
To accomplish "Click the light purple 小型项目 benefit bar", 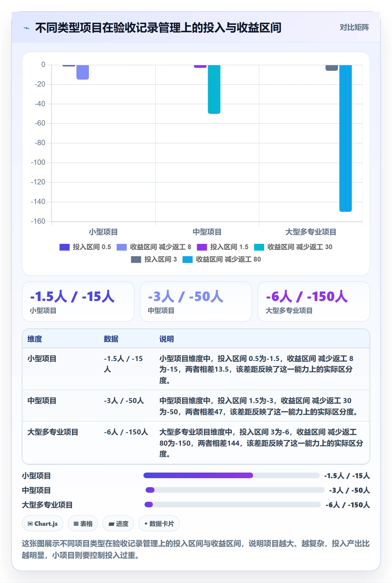I will pos(83,72).
